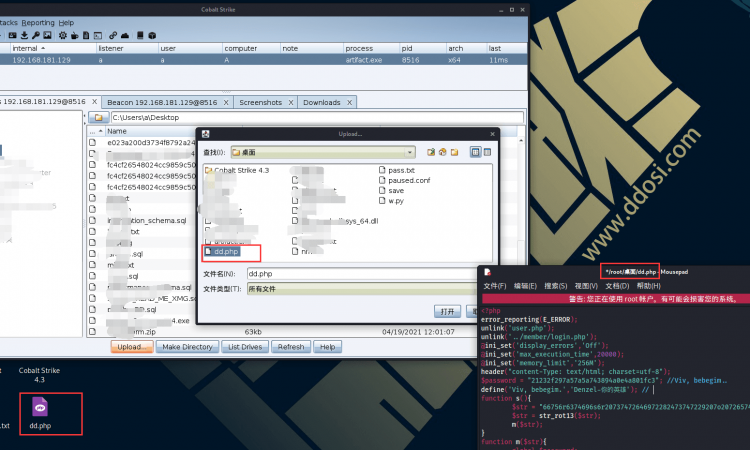750x450 pixels.
Task: Click the 打开 button in Upload dialog
Action: [447, 311]
